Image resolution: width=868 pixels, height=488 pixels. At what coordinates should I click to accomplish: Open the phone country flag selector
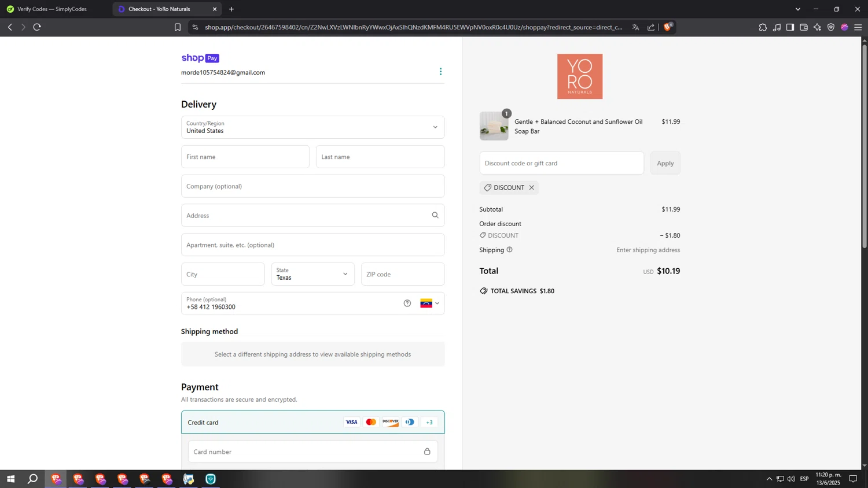pyautogui.click(x=429, y=304)
